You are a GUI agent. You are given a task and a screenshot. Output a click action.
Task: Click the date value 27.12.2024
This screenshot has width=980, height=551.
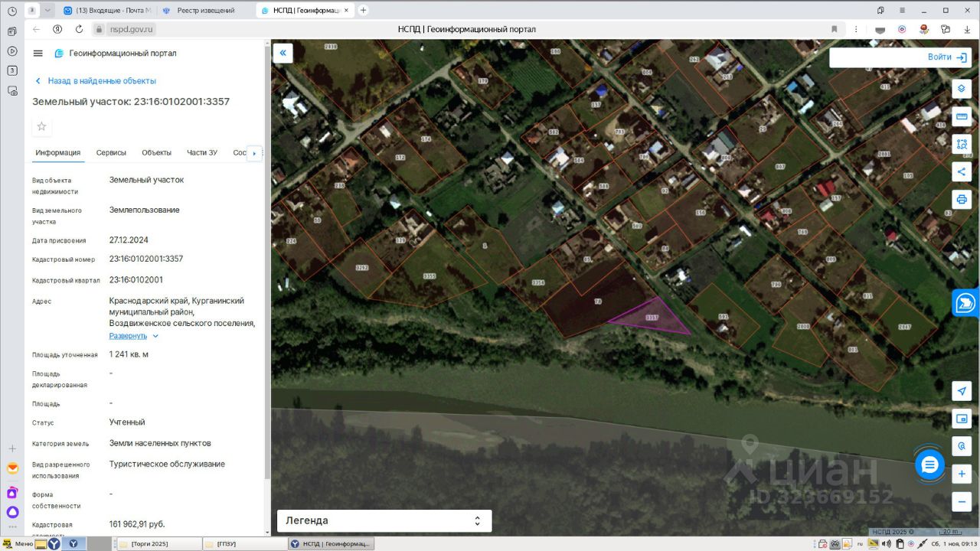[129, 240]
